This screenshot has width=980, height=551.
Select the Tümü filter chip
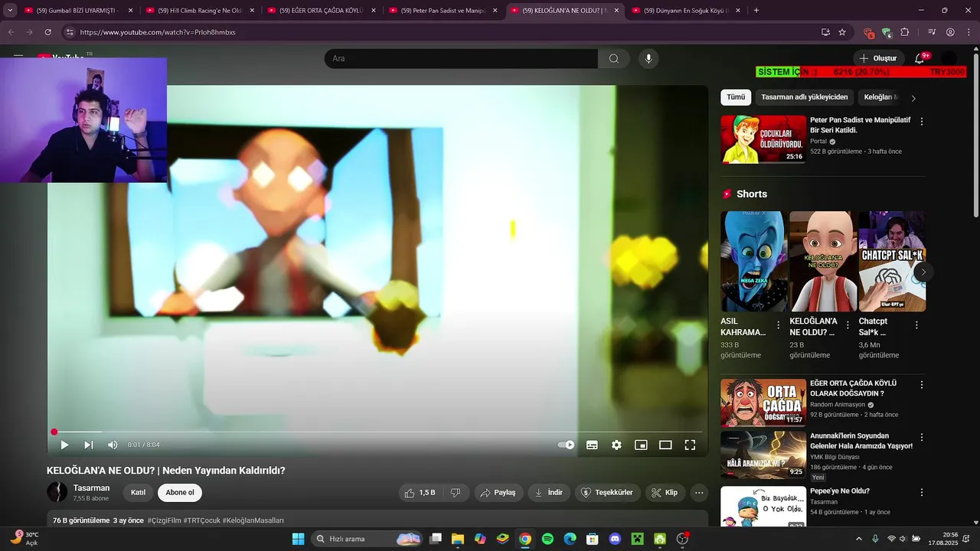[x=736, y=97]
